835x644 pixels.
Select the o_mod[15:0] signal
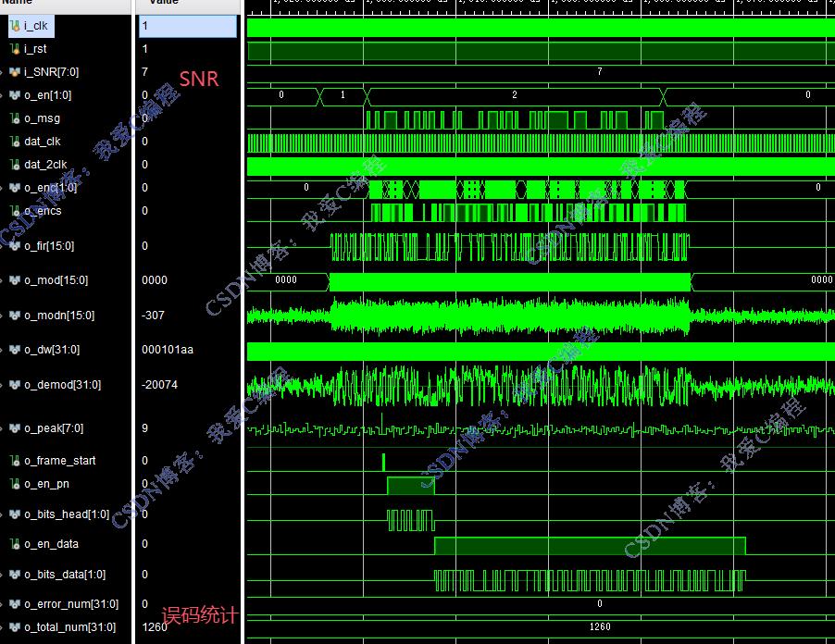56,280
